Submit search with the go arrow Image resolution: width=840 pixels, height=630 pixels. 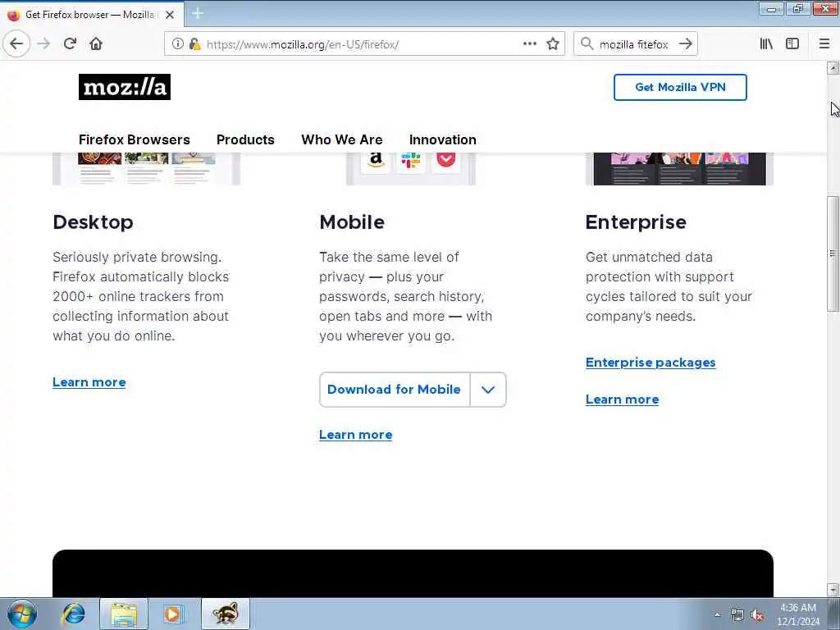pyautogui.click(x=685, y=44)
